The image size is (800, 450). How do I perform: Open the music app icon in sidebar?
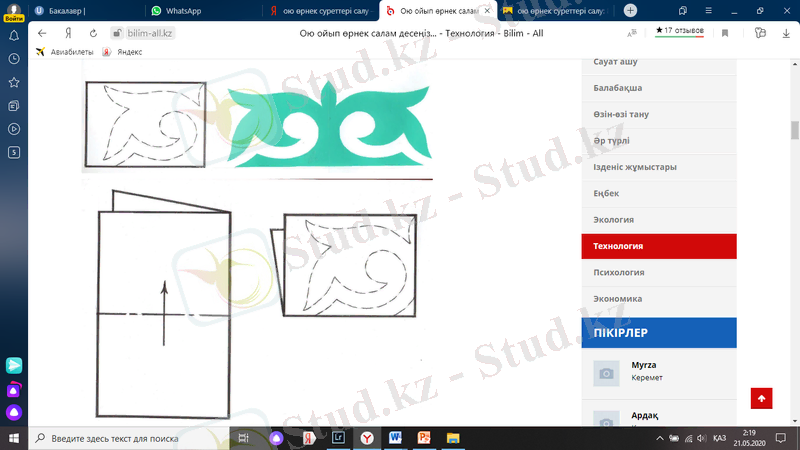click(14, 390)
